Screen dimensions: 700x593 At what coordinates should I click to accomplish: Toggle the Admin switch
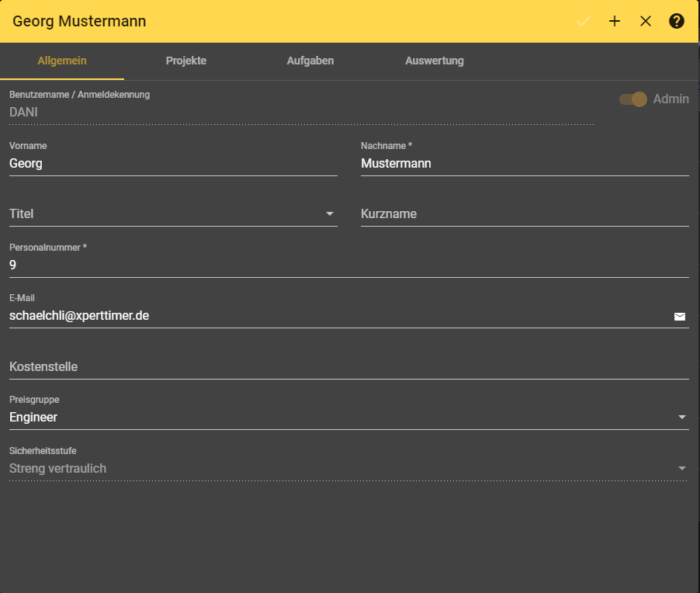pos(633,99)
